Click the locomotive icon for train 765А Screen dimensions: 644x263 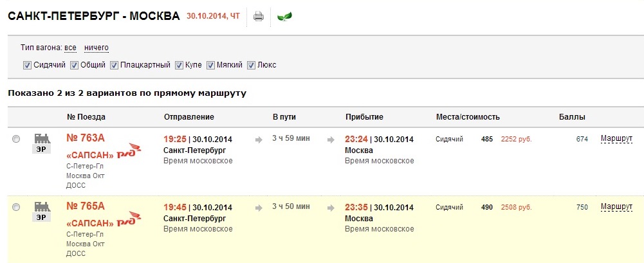coord(42,206)
